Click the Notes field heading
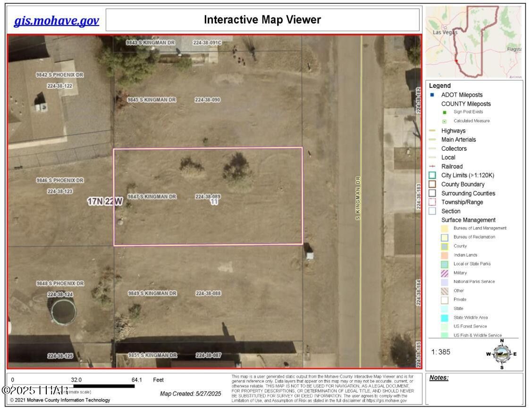 439,378
